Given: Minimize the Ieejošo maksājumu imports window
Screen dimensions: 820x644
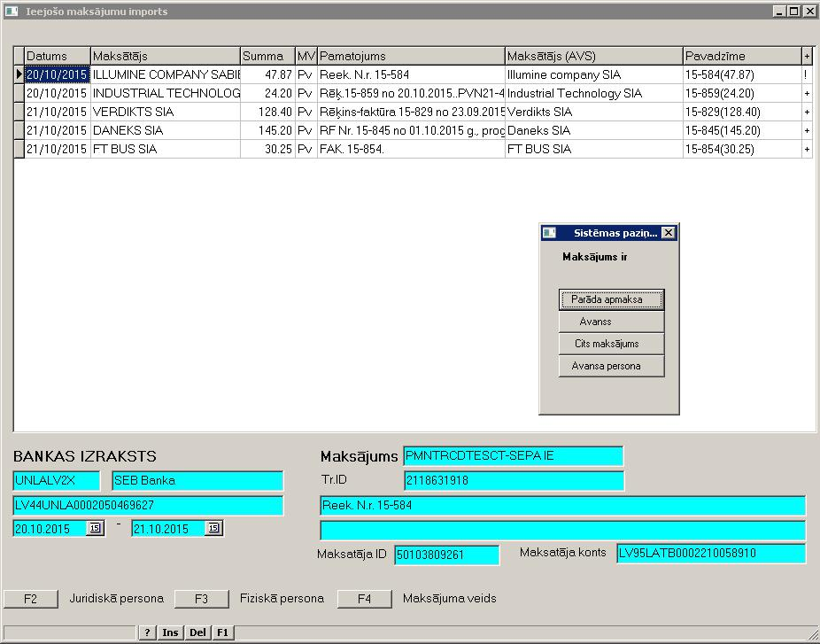Looking at the screenshot, I should (x=780, y=11).
